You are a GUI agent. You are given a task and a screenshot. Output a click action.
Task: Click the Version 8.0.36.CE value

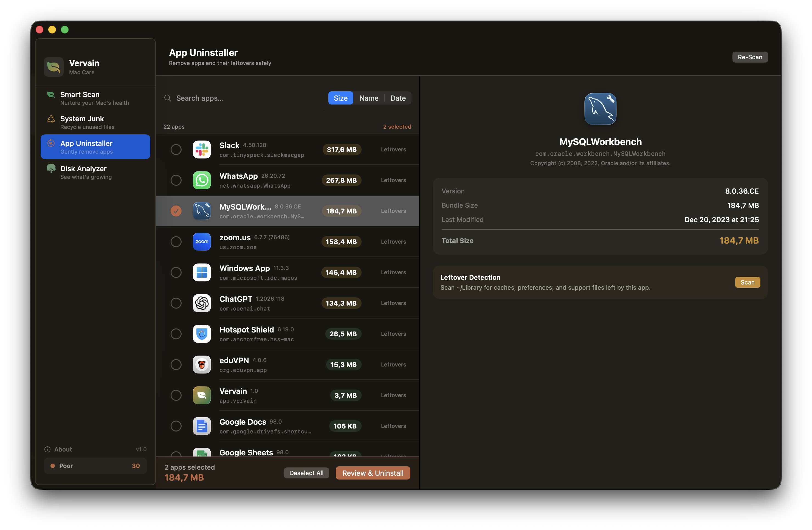tap(741, 191)
